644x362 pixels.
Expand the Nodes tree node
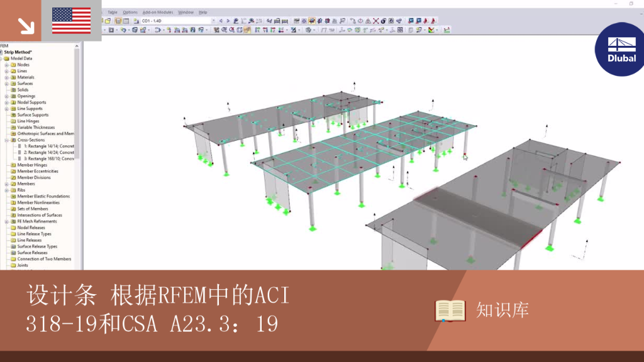[6, 65]
